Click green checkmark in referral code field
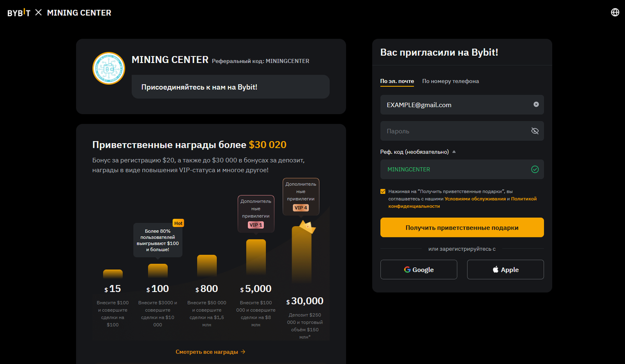The image size is (625, 364). [535, 169]
